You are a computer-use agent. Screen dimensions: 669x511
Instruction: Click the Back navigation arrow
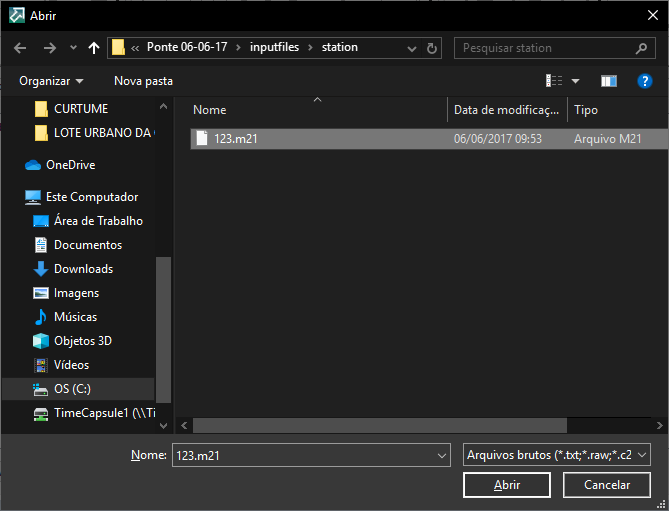19,48
